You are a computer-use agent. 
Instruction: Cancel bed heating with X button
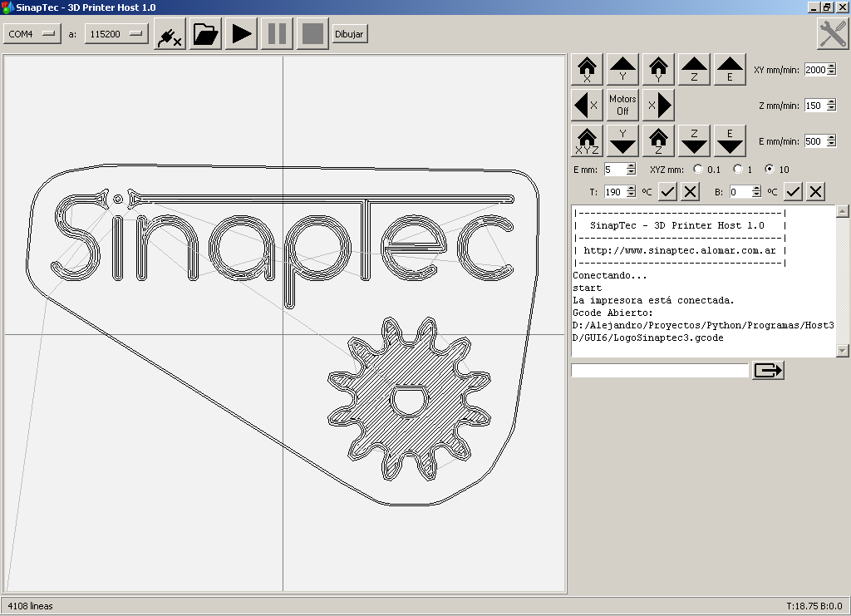pos(816,191)
